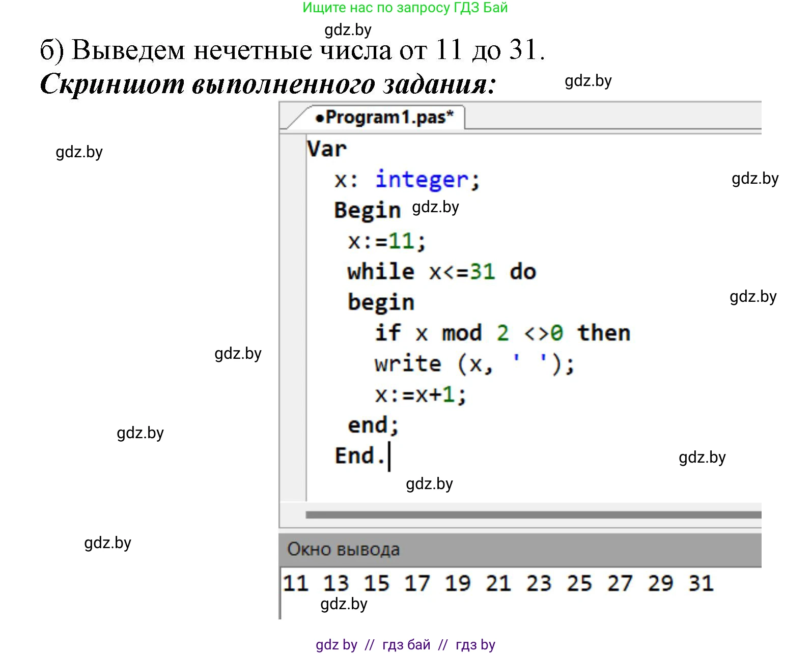The width and height of the screenshot is (812, 654).
Task: Place cursor on the x:=x+1 line
Action: 420,394
